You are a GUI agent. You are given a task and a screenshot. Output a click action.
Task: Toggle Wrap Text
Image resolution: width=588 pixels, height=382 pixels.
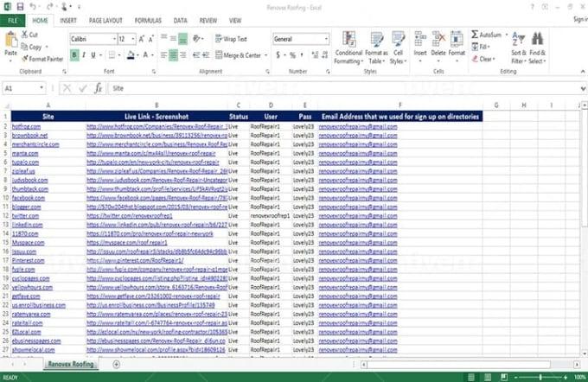pos(232,39)
